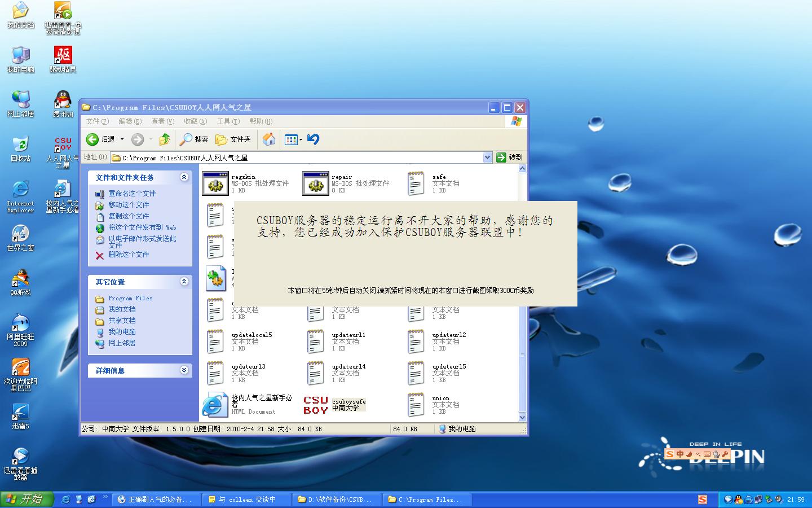Collapse the 文件和文件夹任务 panel
812x508 pixels.
click(184, 177)
